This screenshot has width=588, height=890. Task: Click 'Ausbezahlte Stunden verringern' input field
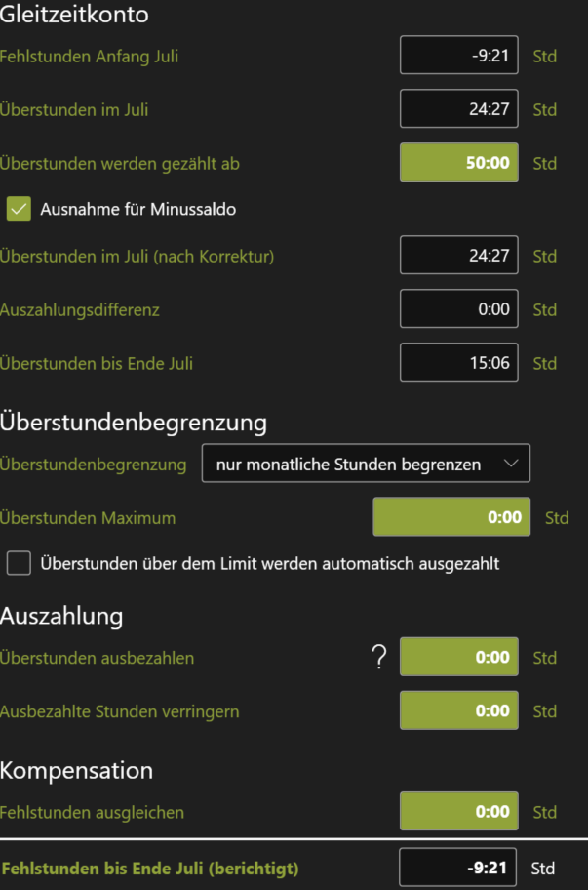click(458, 711)
